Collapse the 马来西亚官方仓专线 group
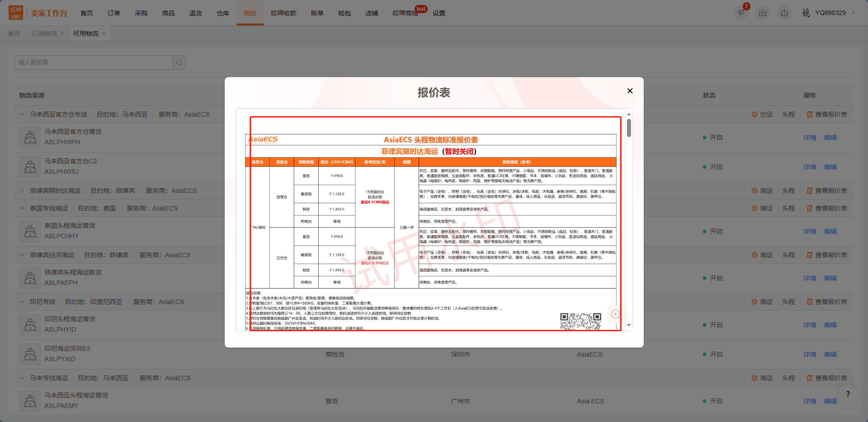 click(22, 114)
